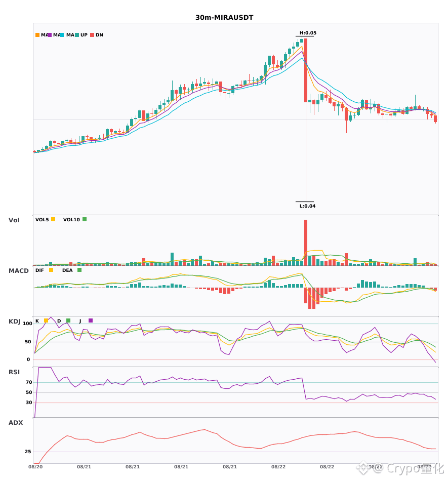Click the cyan MA legend swatch
Image resolution: width=448 pixels, height=481 pixels.
point(62,35)
